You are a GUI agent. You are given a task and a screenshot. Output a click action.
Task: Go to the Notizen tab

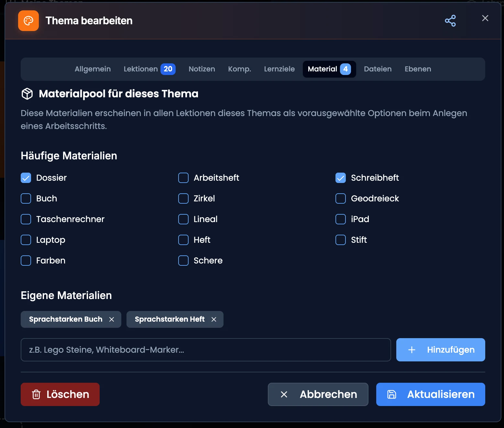point(202,69)
